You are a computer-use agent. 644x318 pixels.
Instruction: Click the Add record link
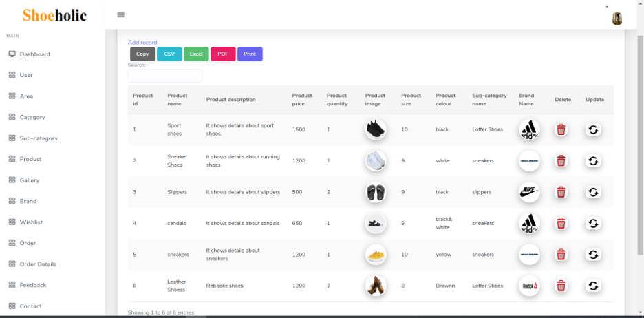[x=142, y=42]
